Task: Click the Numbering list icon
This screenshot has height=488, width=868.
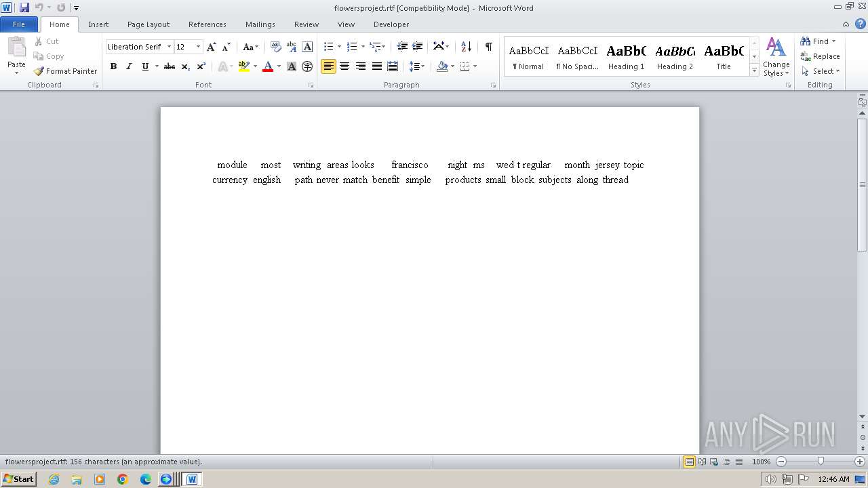Action: click(352, 47)
